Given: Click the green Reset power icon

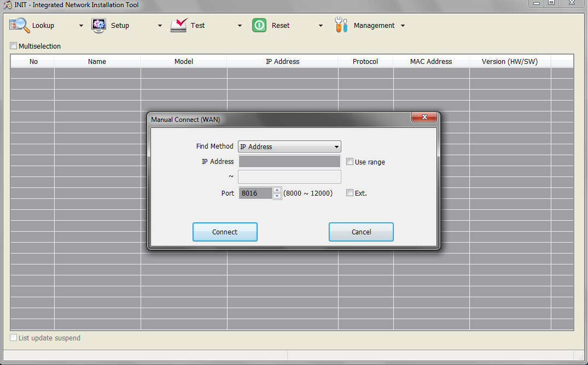Looking at the screenshot, I should click(x=259, y=26).
